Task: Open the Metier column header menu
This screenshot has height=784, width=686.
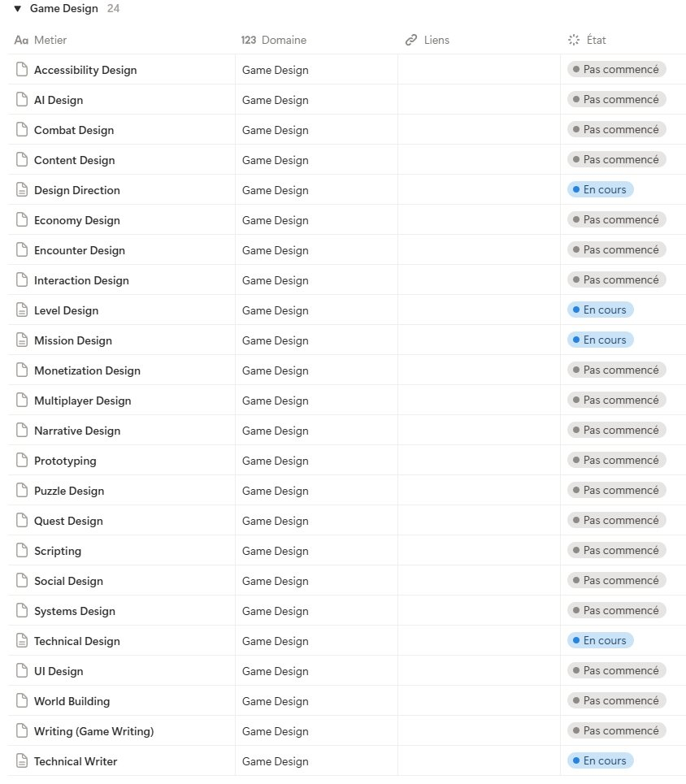Action: (x=50, y=40)
